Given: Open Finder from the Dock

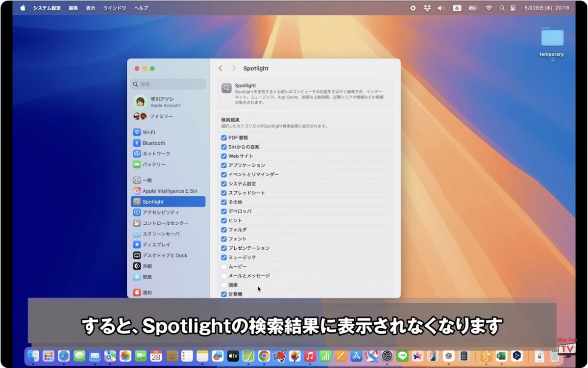Looking at the screenshot, I should (33, 356).
